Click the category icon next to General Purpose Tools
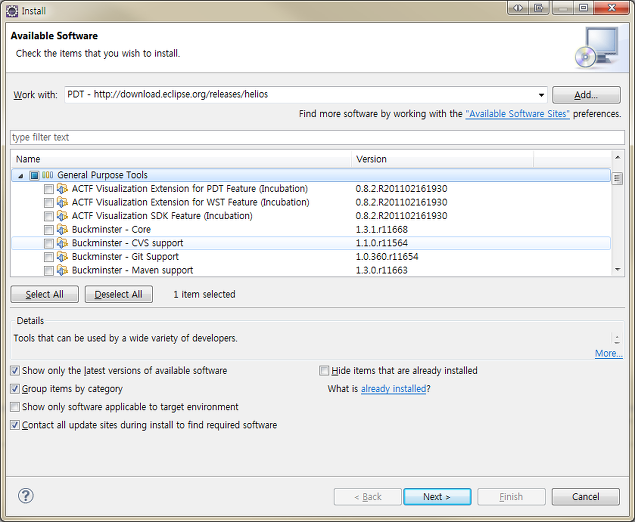Image resolution: width=635 pixels, height=522 pixels. point(47,175)
